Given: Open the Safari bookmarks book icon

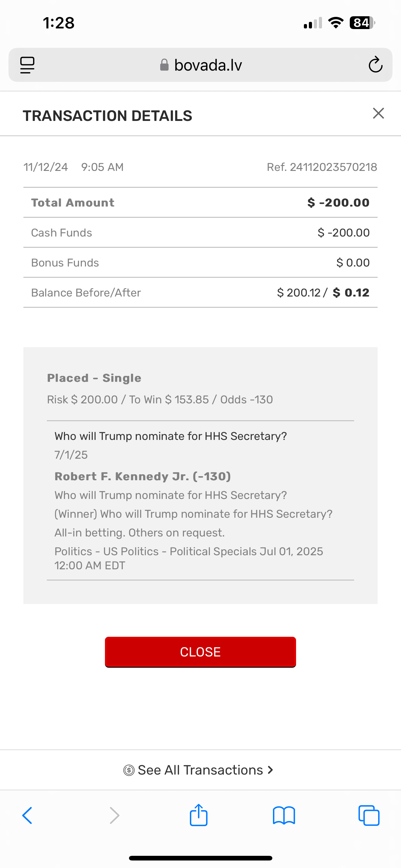Looking at the screenshot, I should coord(284,816).
